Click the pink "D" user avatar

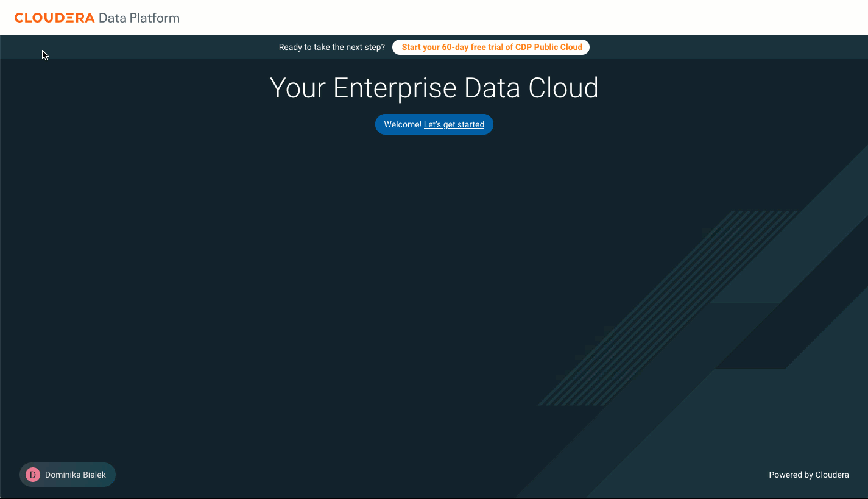33,475
